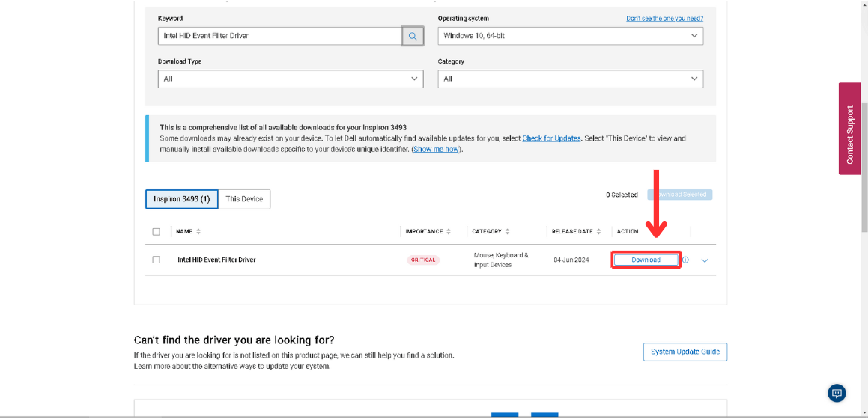
Task: Open the Download Type dropdown
Action: pyautogui.click(x=291, y=79)
